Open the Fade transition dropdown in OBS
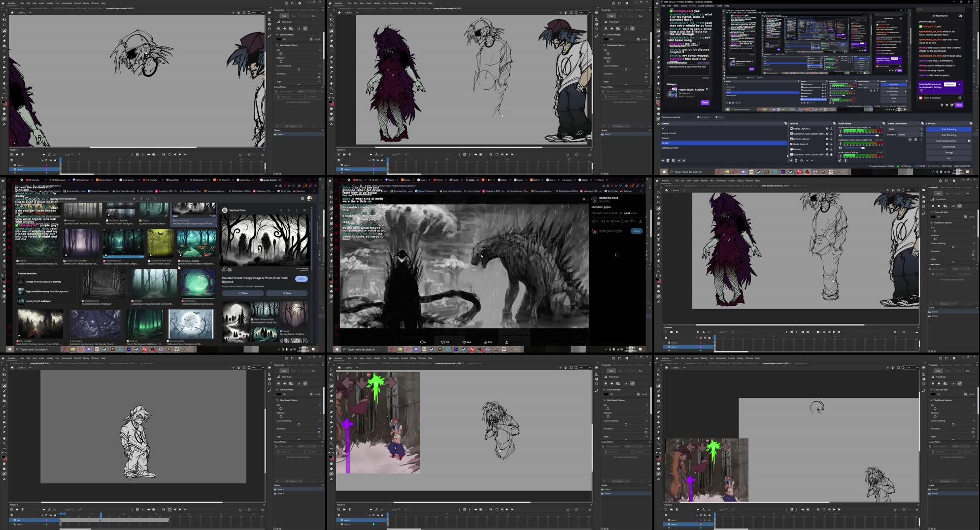 (x=906, y=129)
